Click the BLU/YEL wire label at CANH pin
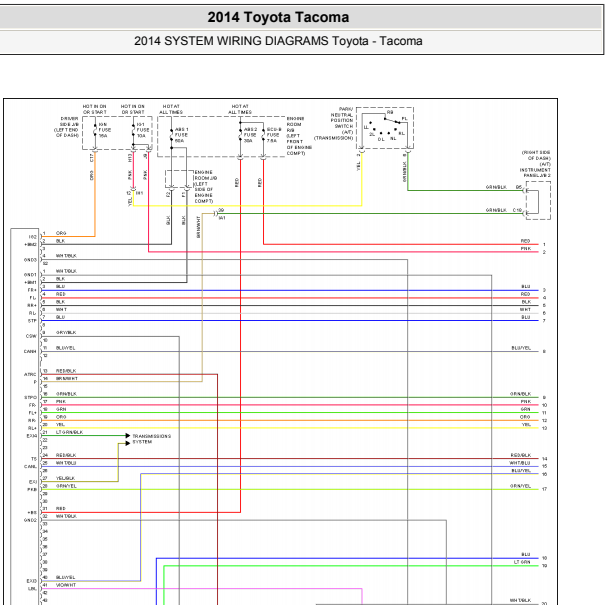Screen dimensions: 605x605 (x=65, y=348)
